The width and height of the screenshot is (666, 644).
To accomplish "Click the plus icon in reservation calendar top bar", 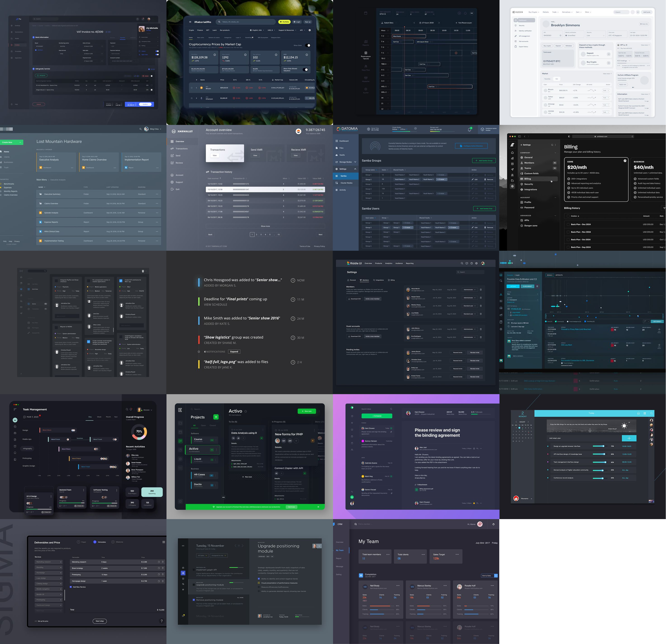I will 459,13.
